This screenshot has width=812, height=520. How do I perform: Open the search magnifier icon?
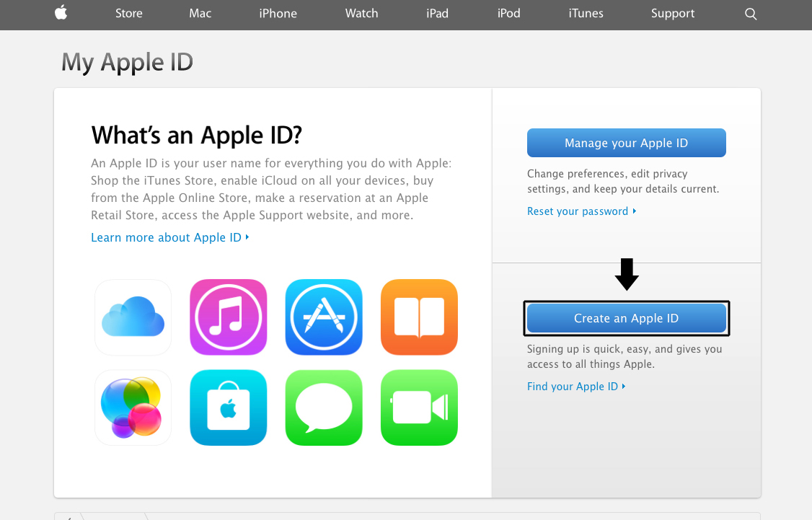click(751, 14)
